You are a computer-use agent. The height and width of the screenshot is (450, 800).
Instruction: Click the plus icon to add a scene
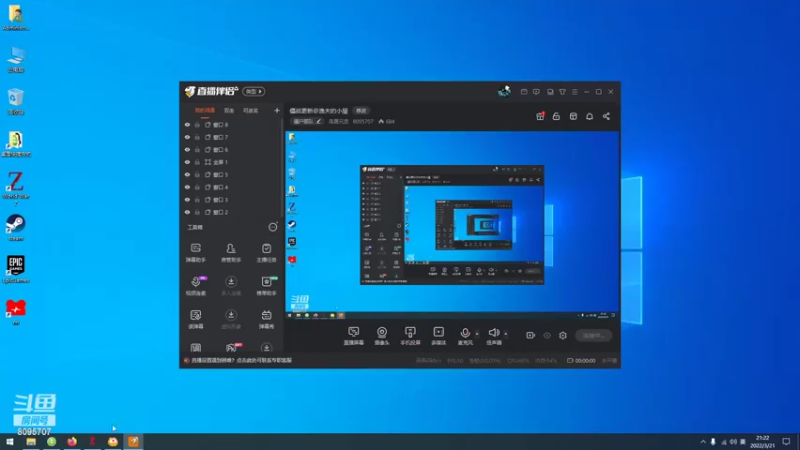click(277, 110)
